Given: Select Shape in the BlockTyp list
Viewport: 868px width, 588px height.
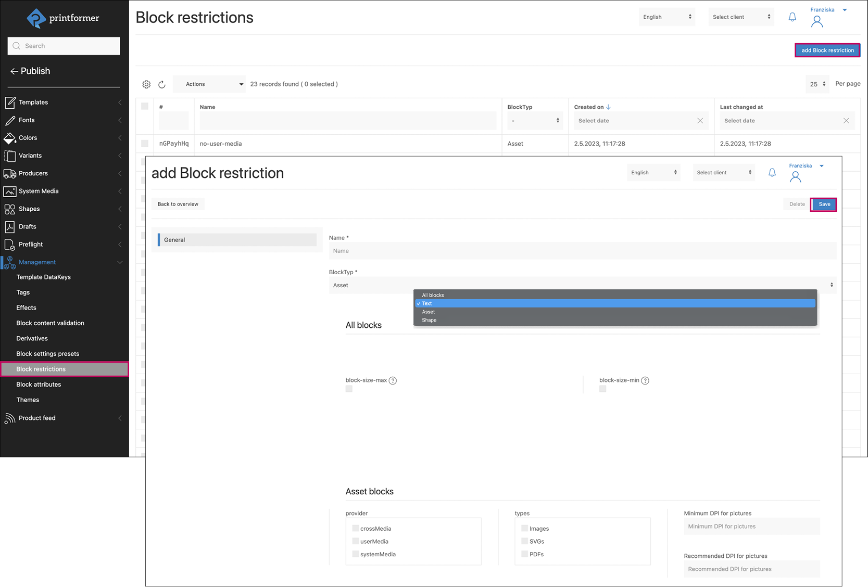Looking at the screenshot, I should [430, 320].
